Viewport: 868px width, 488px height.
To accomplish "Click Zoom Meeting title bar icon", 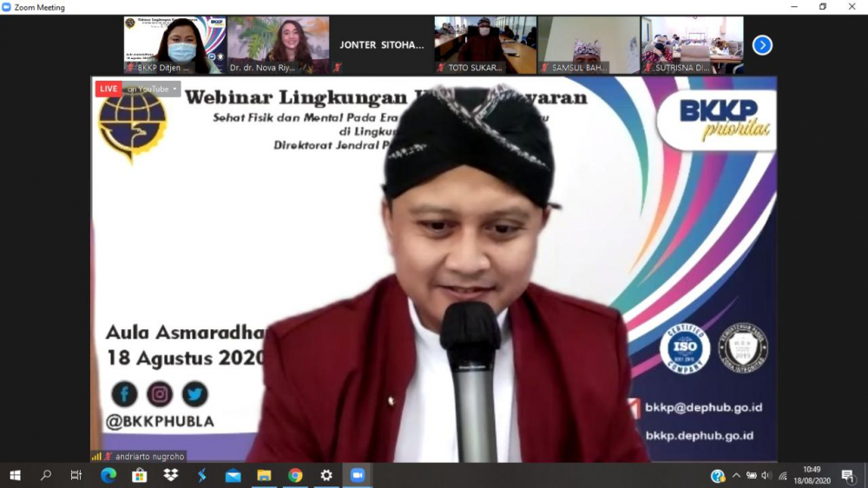I will pyautogui.click(x=6, y=7).
